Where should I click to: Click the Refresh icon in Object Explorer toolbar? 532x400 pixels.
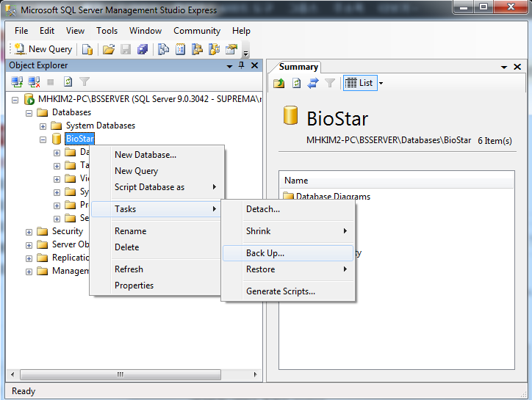pos(68,82)
